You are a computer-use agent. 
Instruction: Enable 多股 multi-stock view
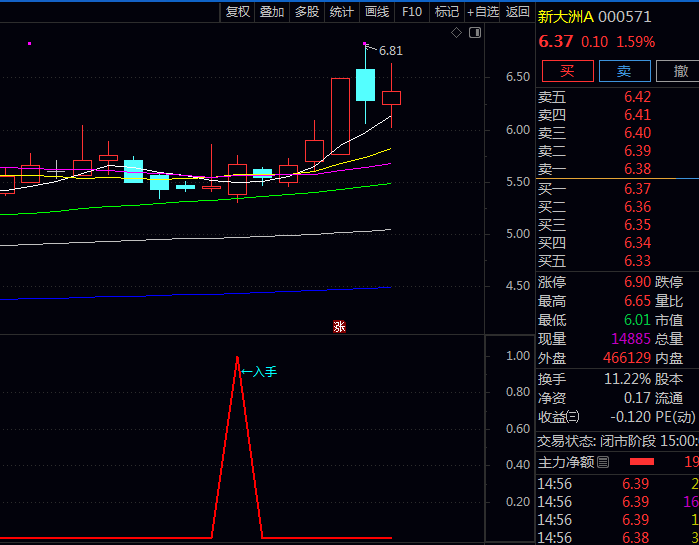point(307,12)
